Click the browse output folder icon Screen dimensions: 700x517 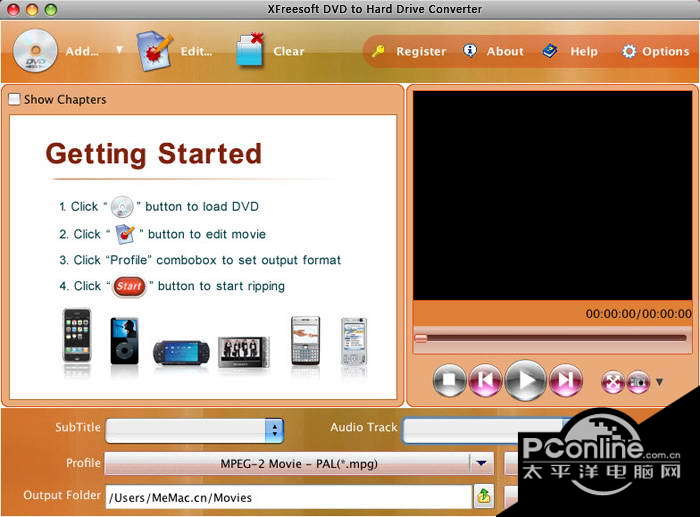[x=484, y=496]
